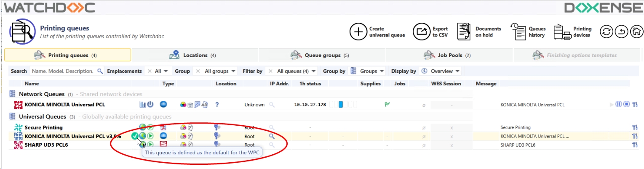The image size is (644, 169).
Task: Open KONICA MINOLTA Universal PCL v3.9.6 queue
Action: coord(73,136)
